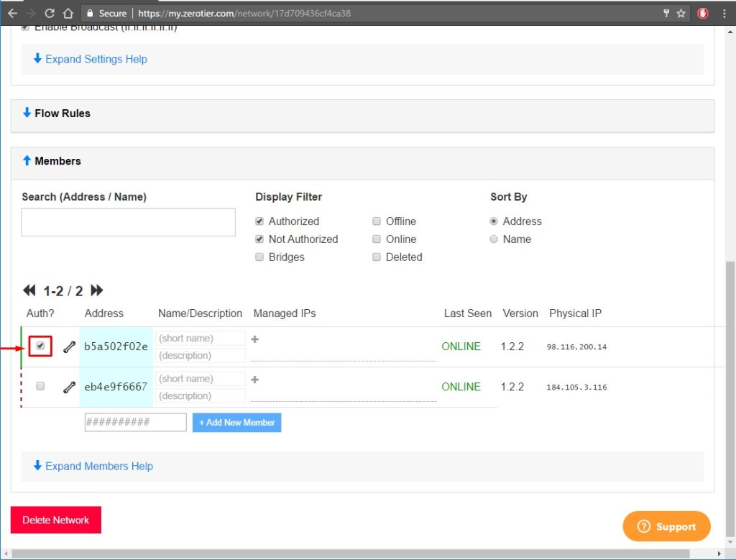Open the Support help widget
The height and width of the screenshot is (560, 736).
point(666,525)
